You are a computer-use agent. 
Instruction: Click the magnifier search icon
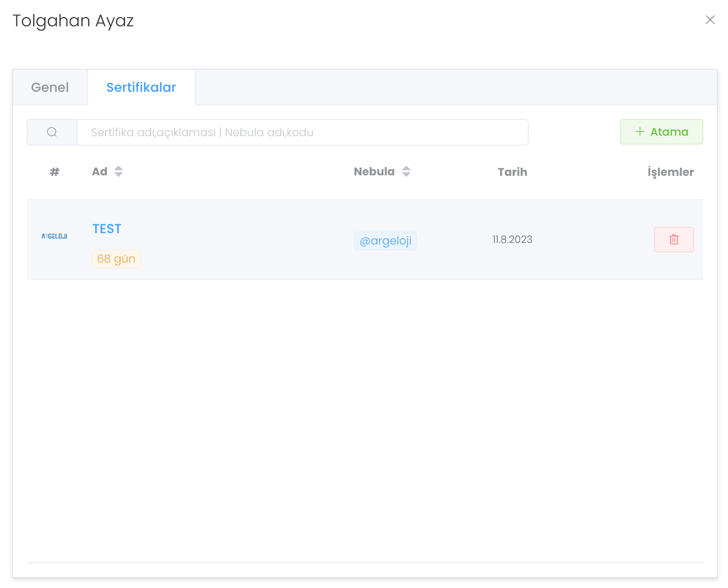pyautogui.click(x=52, y=133)
